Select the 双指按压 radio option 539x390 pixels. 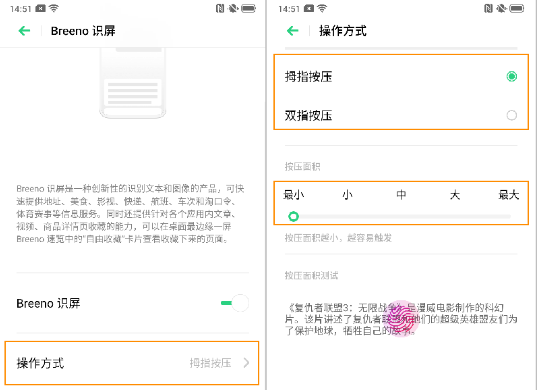pos(512,115)
